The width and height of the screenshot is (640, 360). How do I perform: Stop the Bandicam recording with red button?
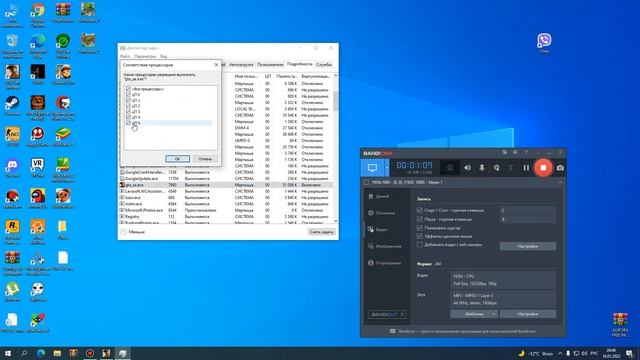(543, 168)
